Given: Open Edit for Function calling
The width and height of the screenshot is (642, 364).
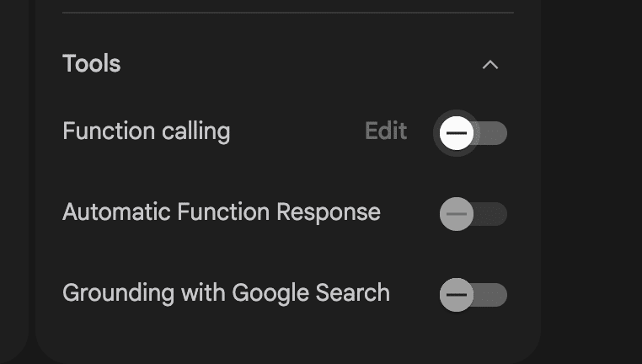Looking at the screenshot, I should pyautogui.click(x=386, y=131).
